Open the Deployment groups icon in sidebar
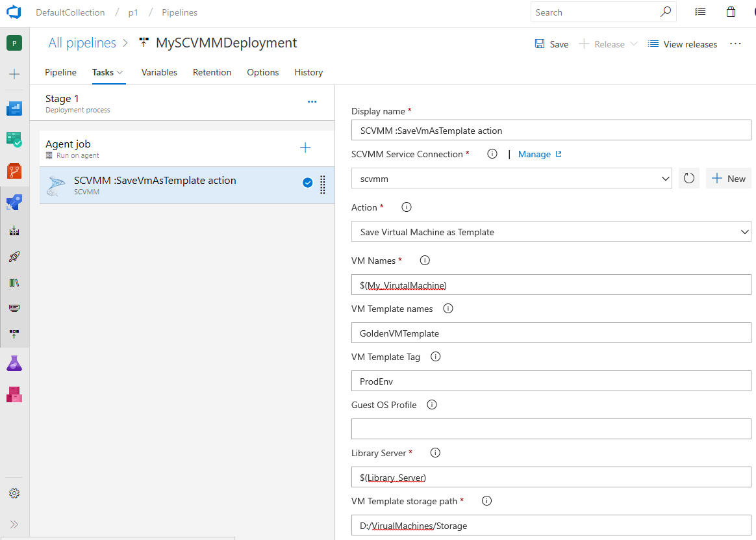Screen dimensions: 756x540 tap(14, 333)
